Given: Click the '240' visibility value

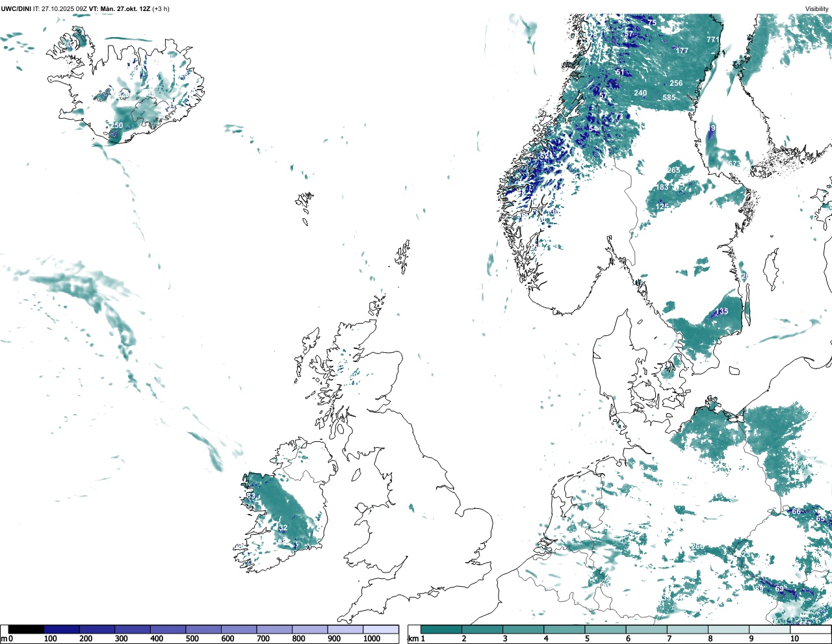Looking at the screenshot, I should [640, 93].
